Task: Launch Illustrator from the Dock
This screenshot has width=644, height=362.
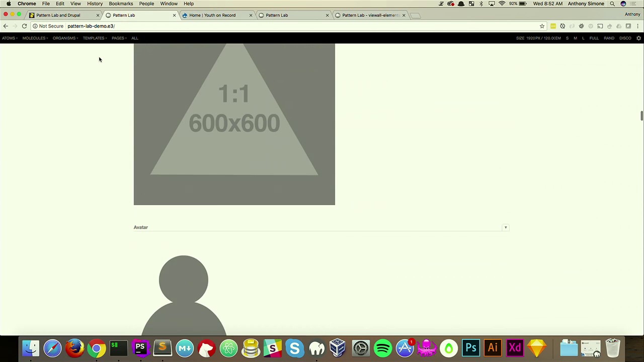Action: click(493, 348)
